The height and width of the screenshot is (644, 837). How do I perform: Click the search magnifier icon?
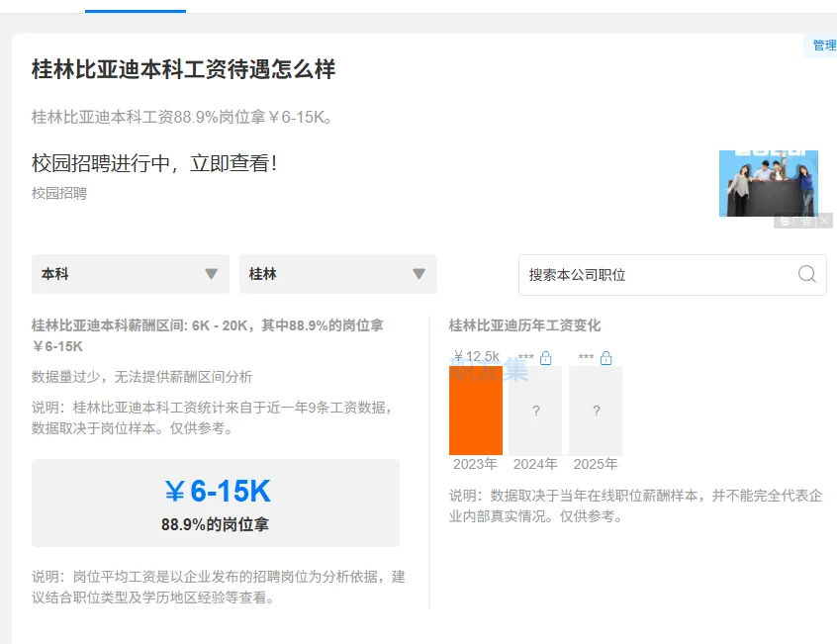(806, 274)
